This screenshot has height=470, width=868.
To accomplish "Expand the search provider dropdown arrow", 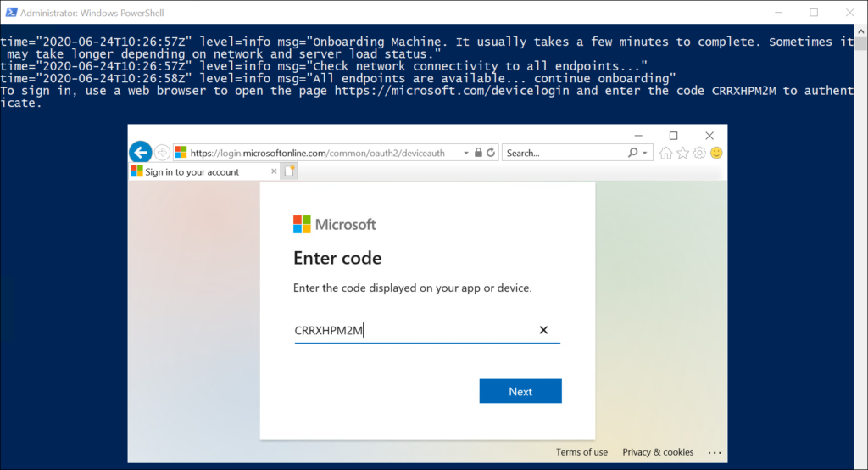I will click(645, 153).
